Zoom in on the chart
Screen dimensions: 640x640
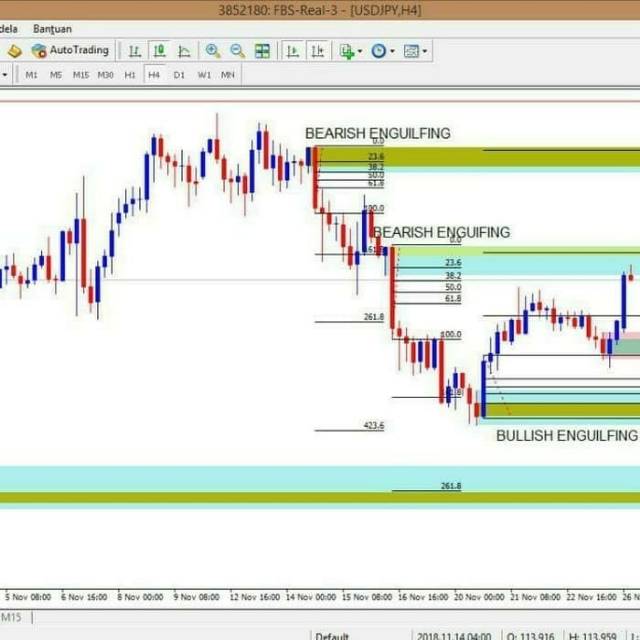click(213, 51)
